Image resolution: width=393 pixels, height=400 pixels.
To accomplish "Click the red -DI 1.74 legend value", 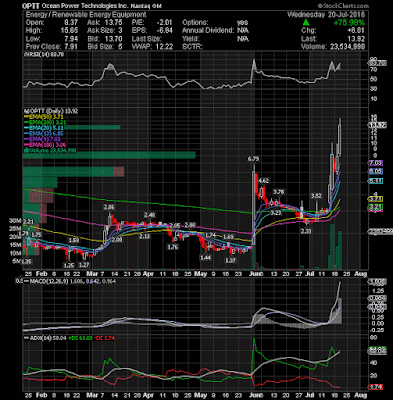I will (x=105, y=338).
